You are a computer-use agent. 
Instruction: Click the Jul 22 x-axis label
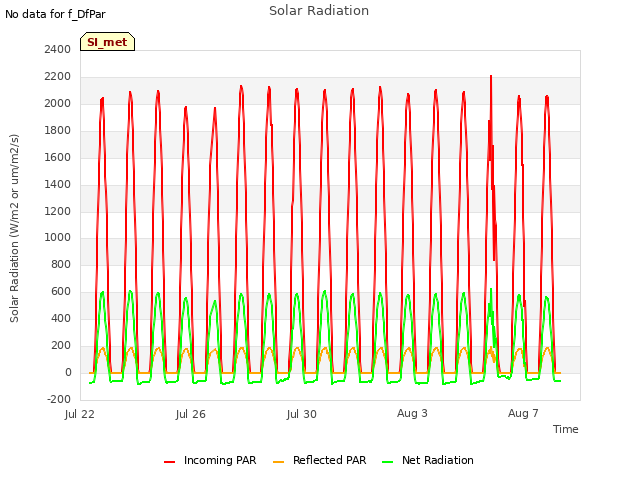pos(80,414)
